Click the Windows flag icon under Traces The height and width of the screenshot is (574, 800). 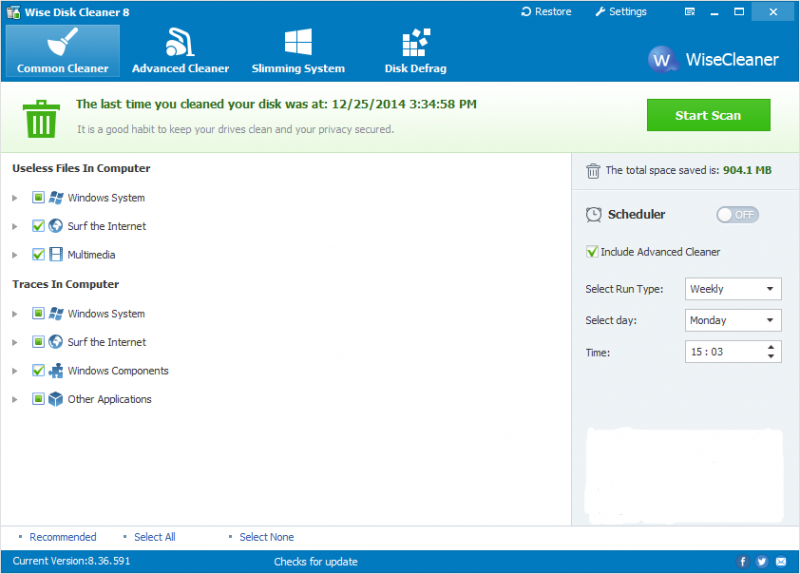pyautogui.click(x=56, y=313)
